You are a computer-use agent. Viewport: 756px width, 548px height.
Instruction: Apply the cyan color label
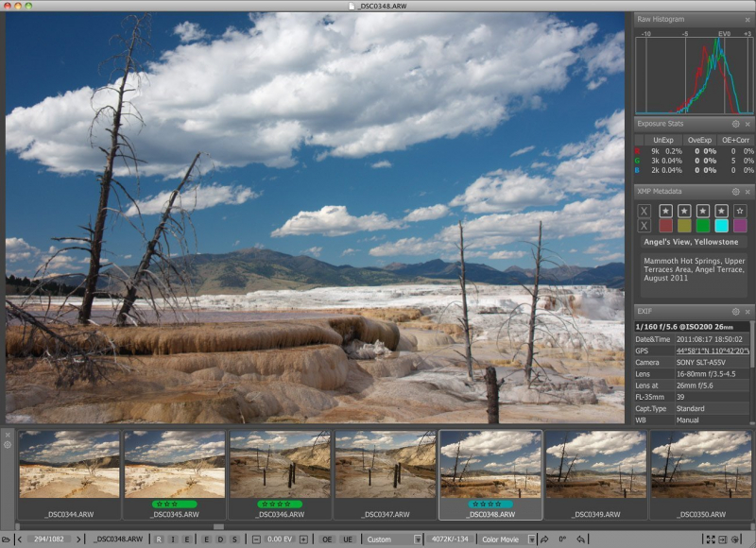tap(721, 226)
